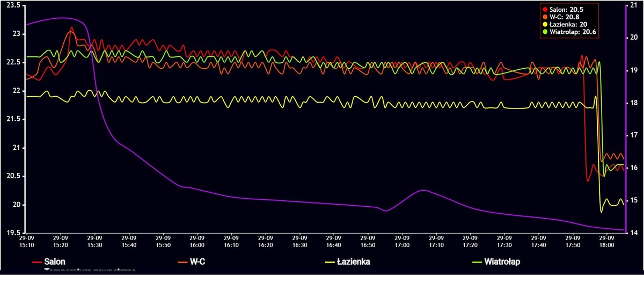Select the yellow dot beside Łazienka: 20
Screen dimensions: 644x304
coord(545,25)
